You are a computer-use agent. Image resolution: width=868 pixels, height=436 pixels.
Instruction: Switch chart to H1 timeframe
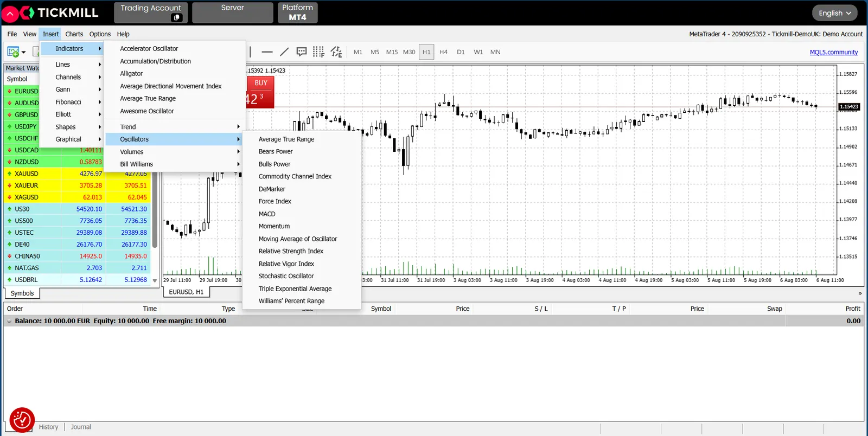point(426,52)
